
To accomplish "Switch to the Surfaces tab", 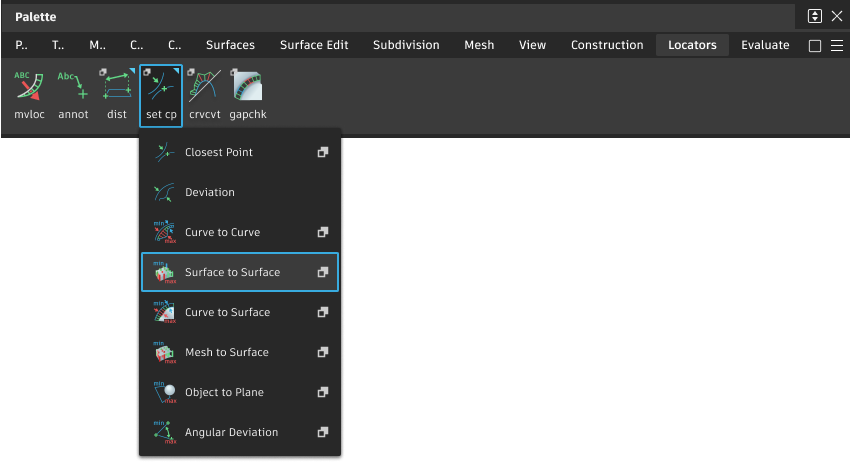I will point(230,45).
